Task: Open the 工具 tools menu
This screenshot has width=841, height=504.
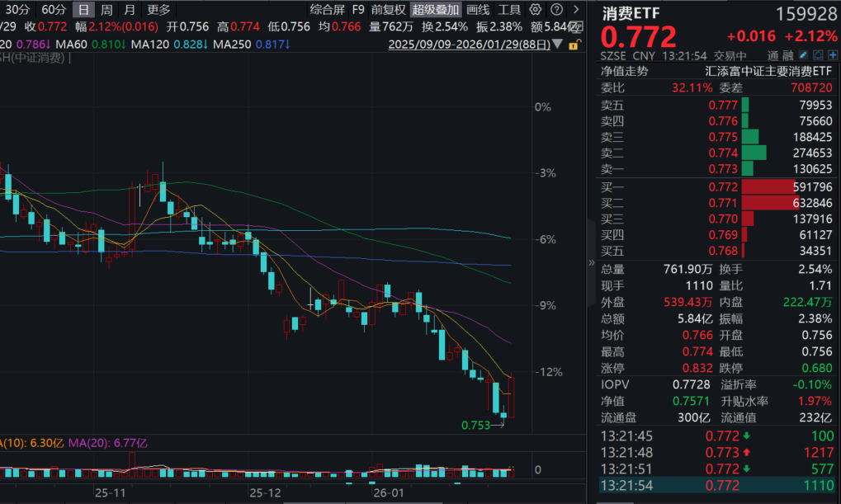Action: [509, 10]
